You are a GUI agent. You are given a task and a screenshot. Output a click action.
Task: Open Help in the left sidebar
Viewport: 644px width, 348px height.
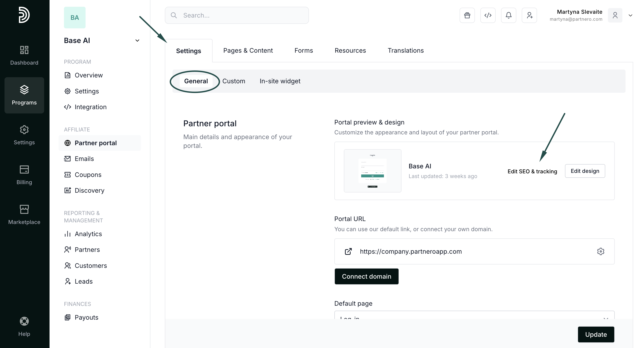tap(24, 326)
